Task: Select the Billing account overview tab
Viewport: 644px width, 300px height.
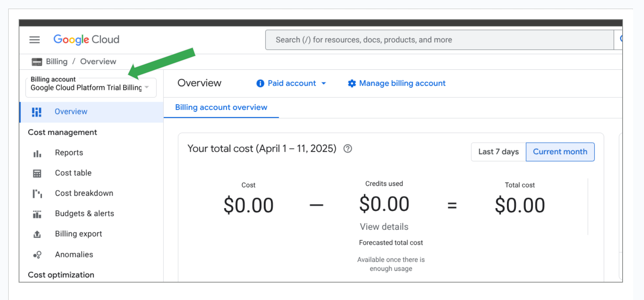Action: (x=221, y=108)
